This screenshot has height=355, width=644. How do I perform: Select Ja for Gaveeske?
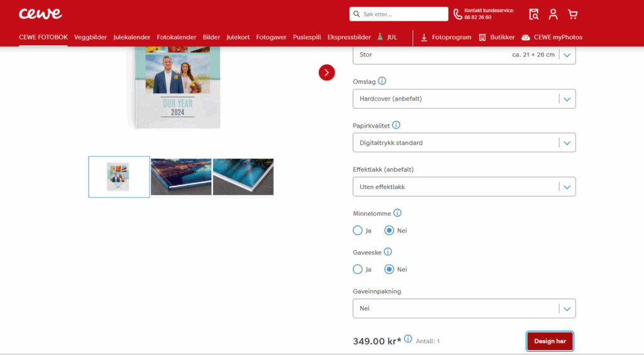point(358,270)
